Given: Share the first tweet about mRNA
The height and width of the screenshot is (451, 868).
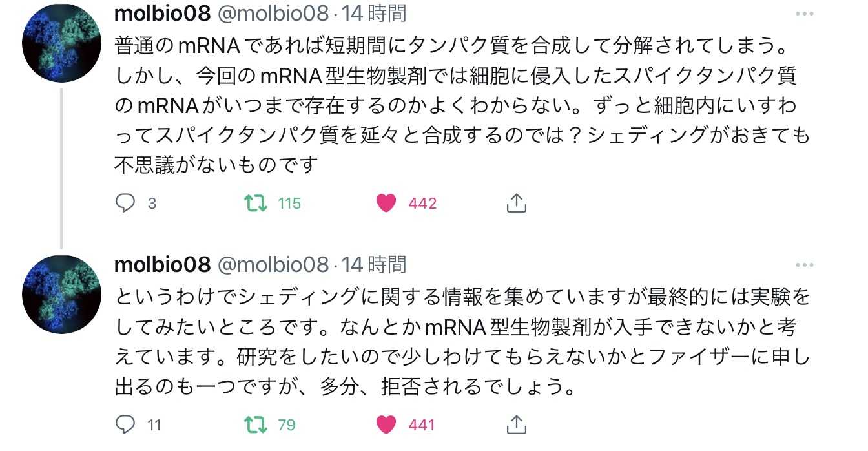Looking at the screenshot, I should [x=515, y=204].
